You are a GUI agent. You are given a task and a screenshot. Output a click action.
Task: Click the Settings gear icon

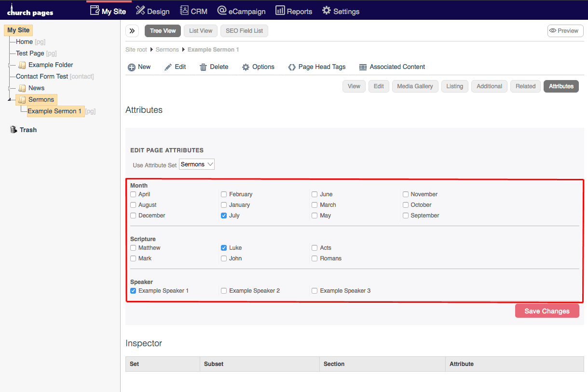[x=327, y=11]
